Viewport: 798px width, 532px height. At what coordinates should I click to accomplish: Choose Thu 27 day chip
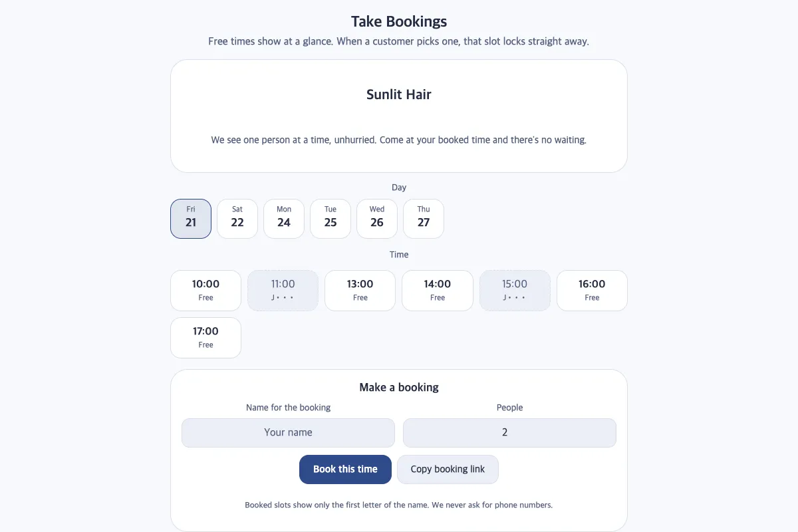(424, 219)
